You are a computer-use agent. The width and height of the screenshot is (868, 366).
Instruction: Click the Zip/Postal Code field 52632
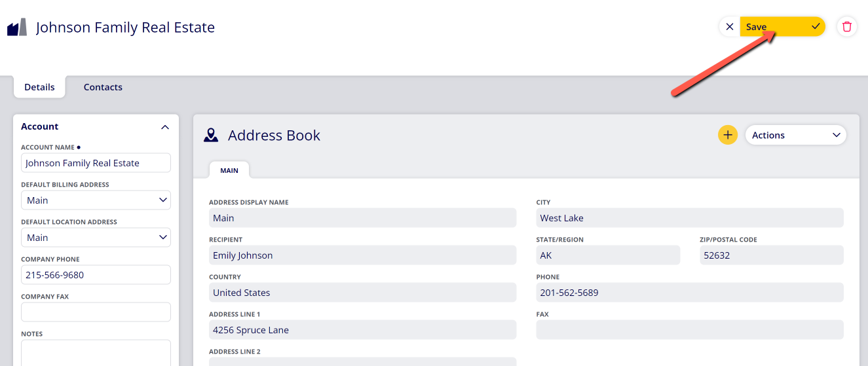(x=772, y=255)
